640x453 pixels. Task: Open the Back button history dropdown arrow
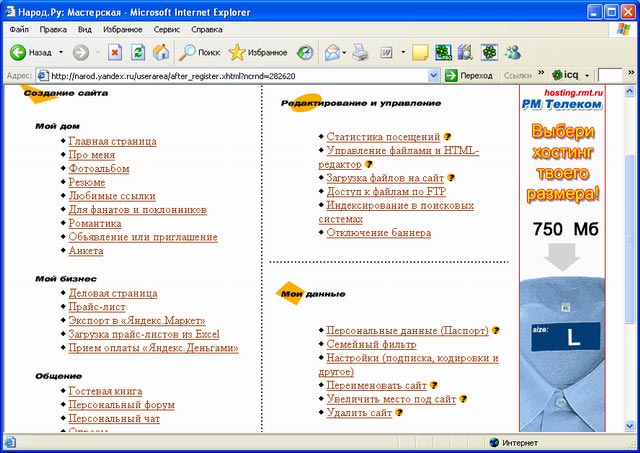click(61, 52)
